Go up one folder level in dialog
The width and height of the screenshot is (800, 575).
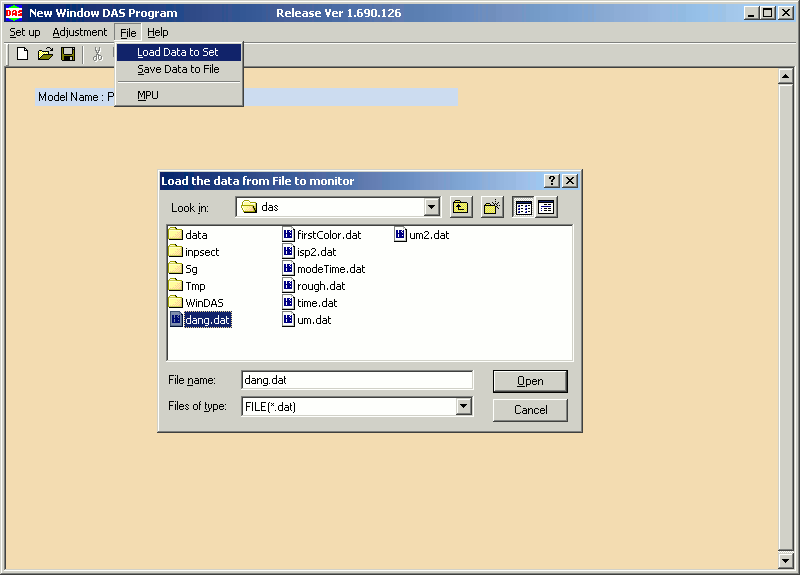(x=461, y=207)
